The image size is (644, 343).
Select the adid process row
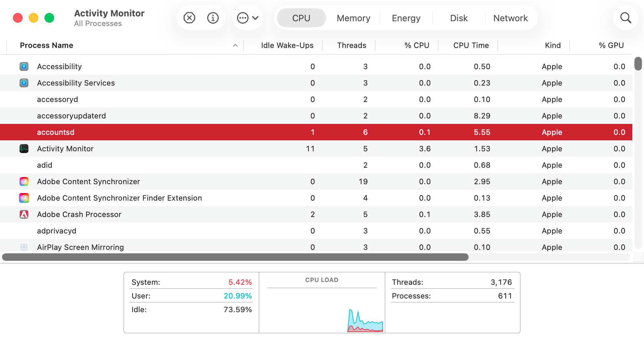(316, 165)
